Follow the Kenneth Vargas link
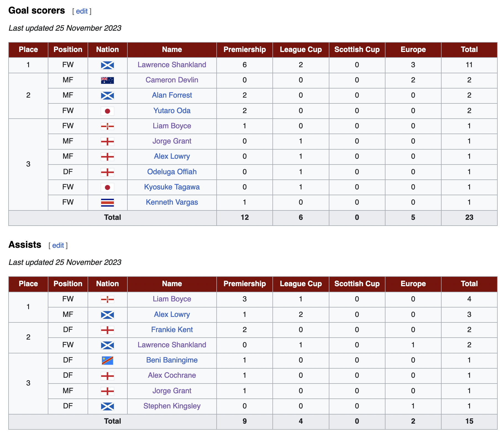 172,202
